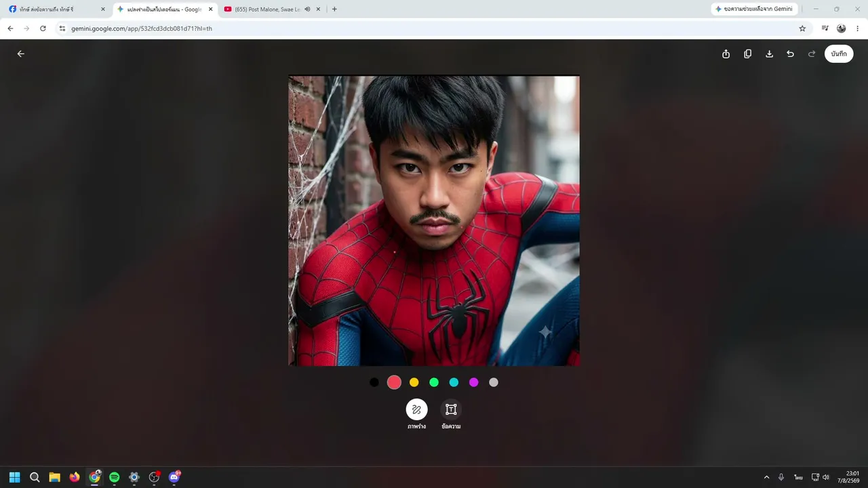Choose the gray color swatch
This screenshot has width=868, height=488.
[494, 382]
